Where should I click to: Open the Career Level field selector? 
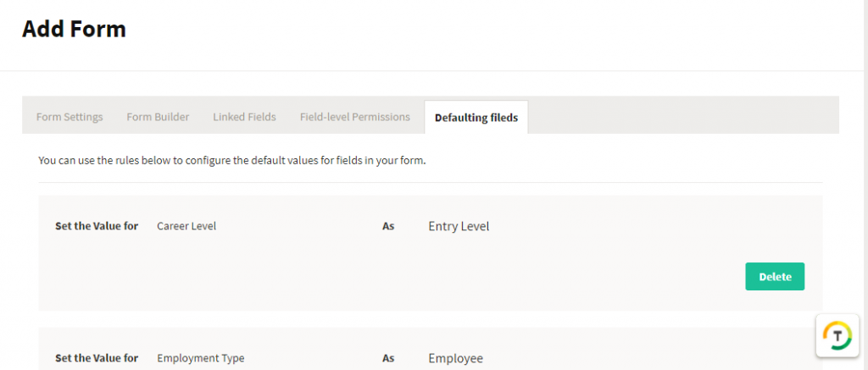pyautogui.click(x=186, y=226)
